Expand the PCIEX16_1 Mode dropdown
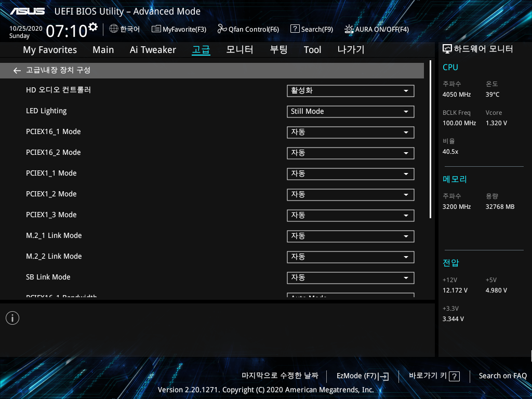 tap(351, 132)
